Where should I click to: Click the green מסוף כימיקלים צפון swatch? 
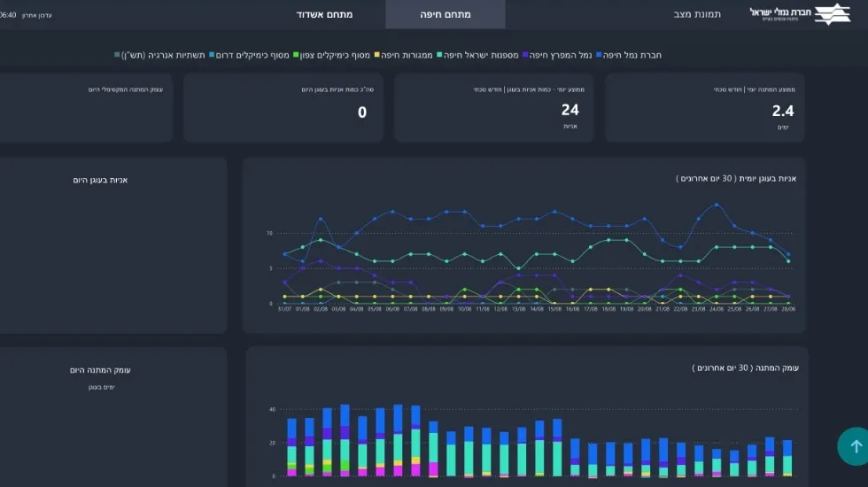tap(296, 55)
